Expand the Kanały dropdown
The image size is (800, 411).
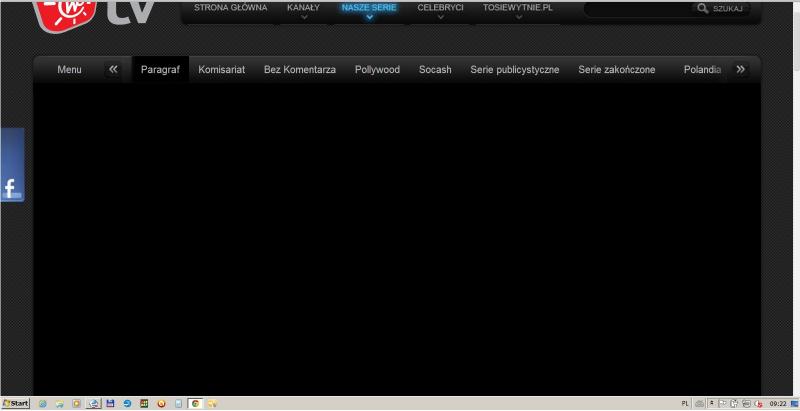303,10
